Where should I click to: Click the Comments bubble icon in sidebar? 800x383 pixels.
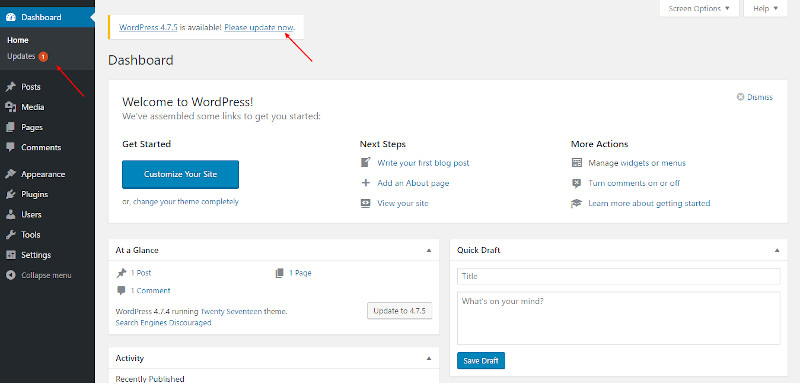(10, 147)
